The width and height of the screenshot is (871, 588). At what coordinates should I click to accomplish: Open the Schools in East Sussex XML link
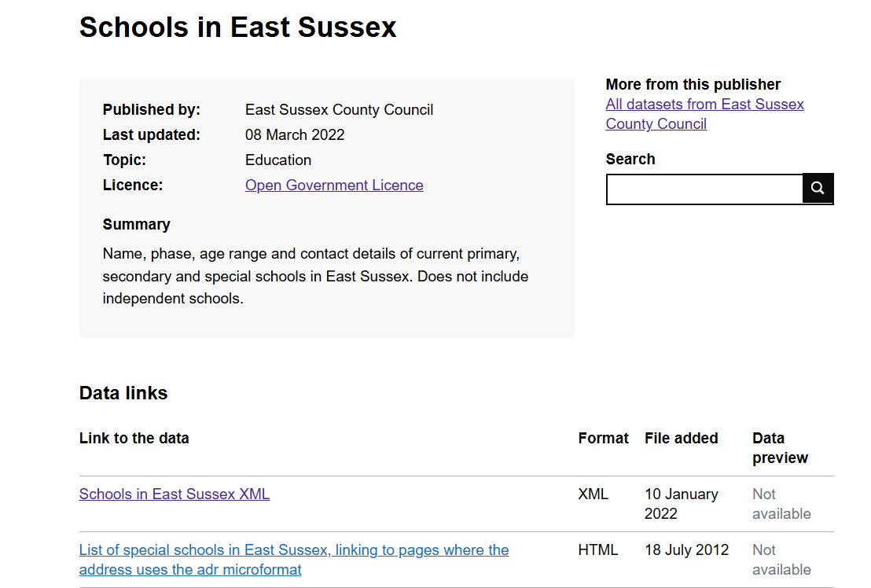tap(175, 494)
